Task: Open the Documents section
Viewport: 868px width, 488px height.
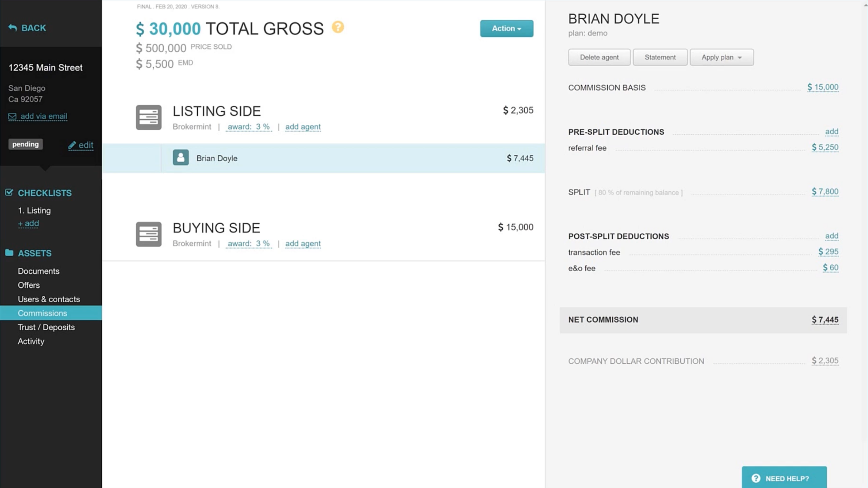Action: point(39,271)
